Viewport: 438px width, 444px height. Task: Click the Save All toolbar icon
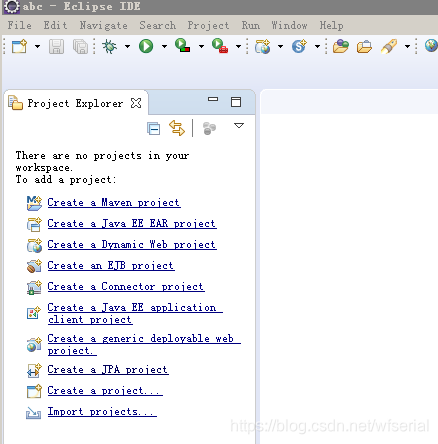pos(80,46)
